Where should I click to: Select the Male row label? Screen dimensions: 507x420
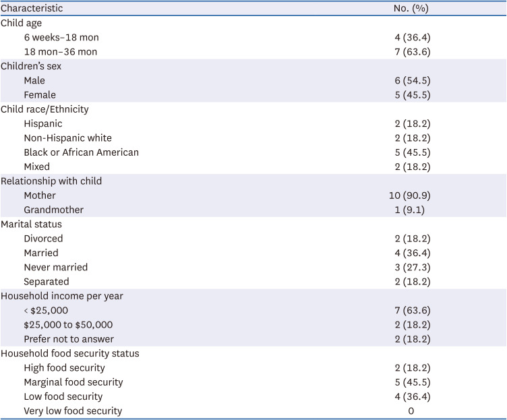click(34, 80)
